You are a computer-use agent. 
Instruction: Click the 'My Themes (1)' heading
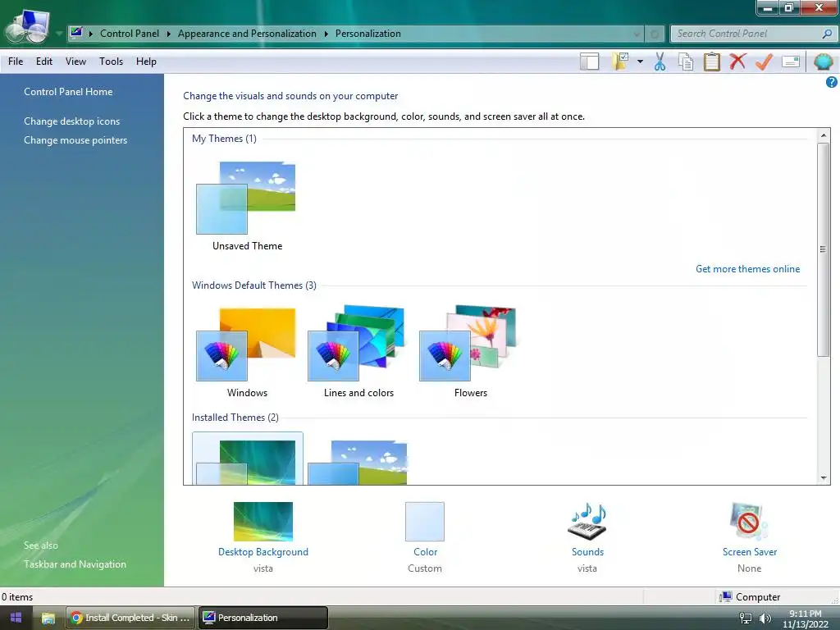[224, 138]
